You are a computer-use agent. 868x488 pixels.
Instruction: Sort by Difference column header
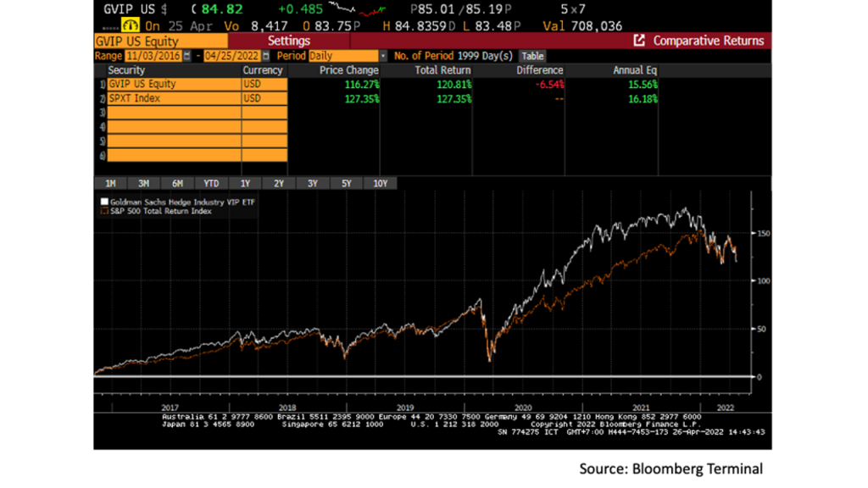point(540,70)
